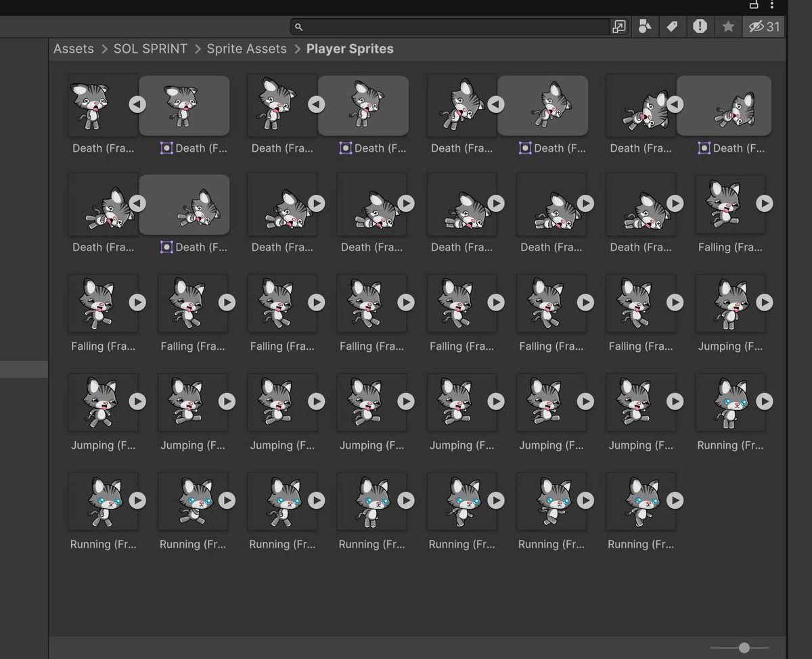Collapse the first Death sprite asset arrow

click(137, 104)
